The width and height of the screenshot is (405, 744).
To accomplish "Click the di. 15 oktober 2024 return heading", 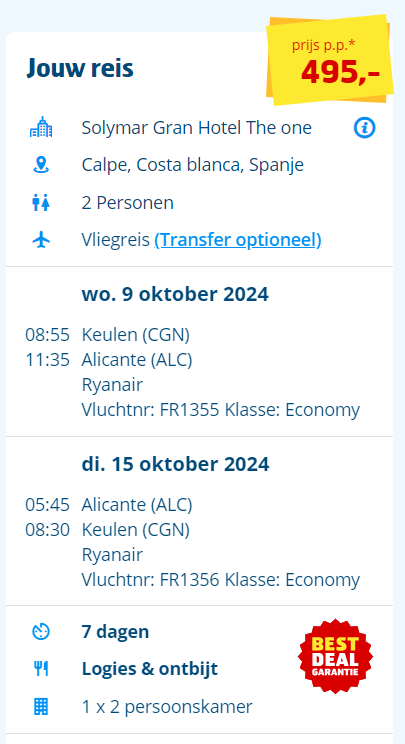I will pyautogui.click(x=175, y=464).
